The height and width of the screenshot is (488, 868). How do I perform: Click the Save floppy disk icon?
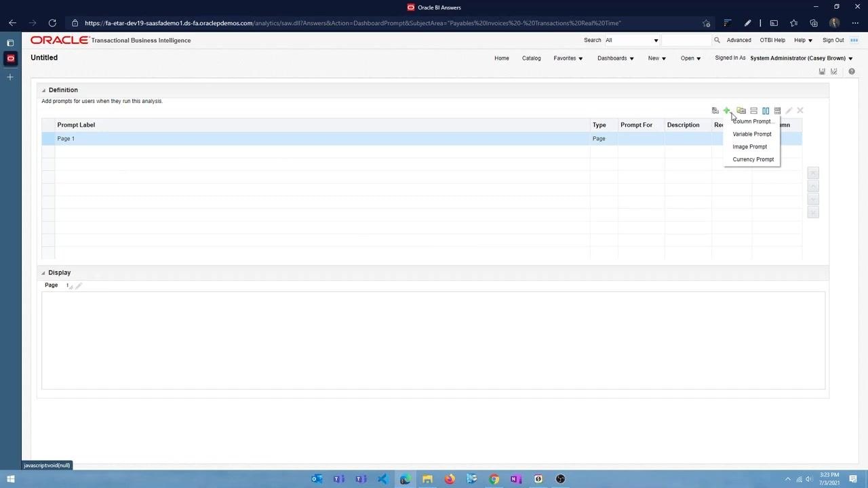(822, 71)
